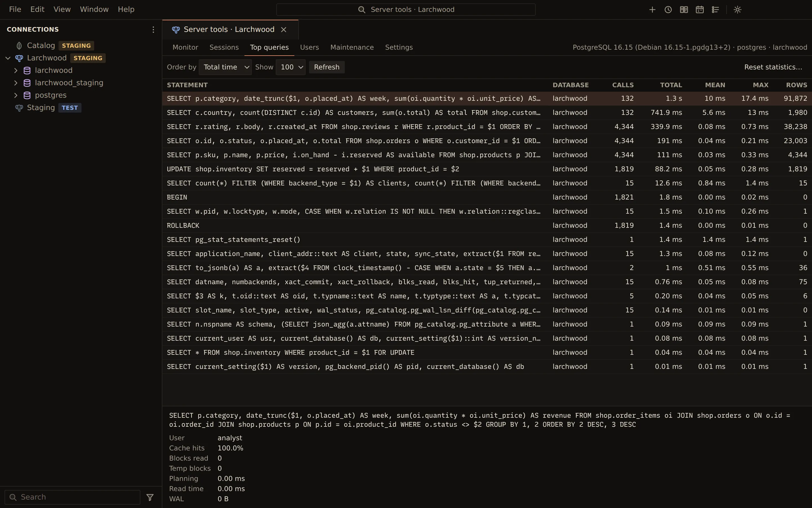This screenshot has width=812, height=508.
Task: Expand the larchwood_staging database node
Action: 16,83
